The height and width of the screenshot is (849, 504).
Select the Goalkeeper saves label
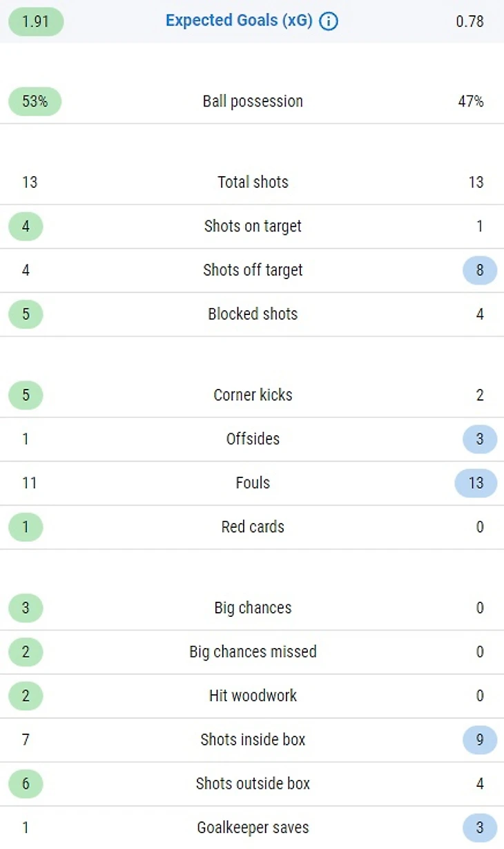click(x=253, y=828)
